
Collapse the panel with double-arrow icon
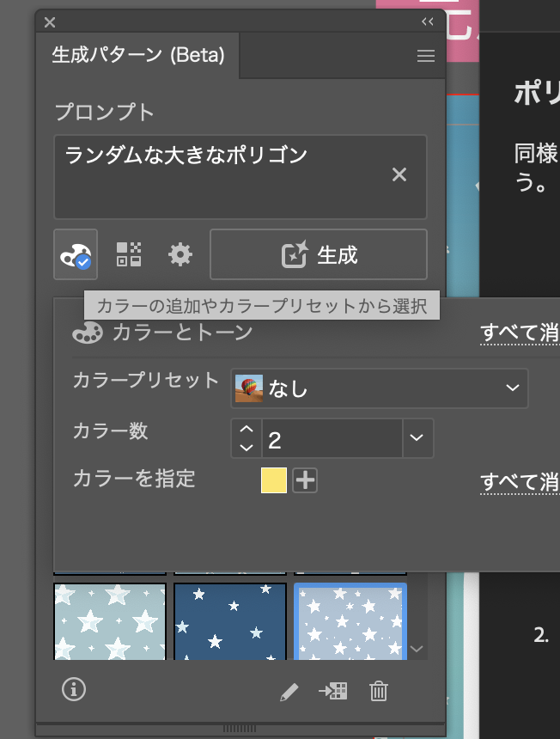tap(427, 22)
